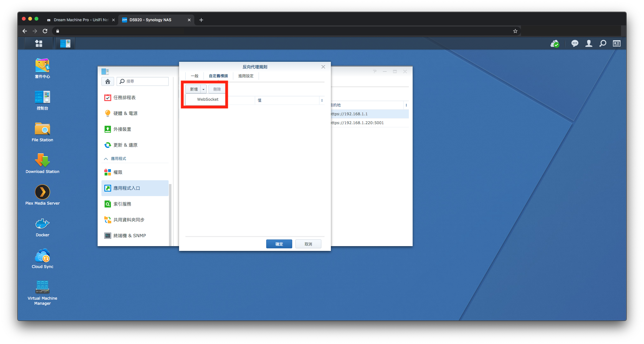Open the user options icon
The image size is (644, 344).
pyautogui.click(x=589, y=43)
